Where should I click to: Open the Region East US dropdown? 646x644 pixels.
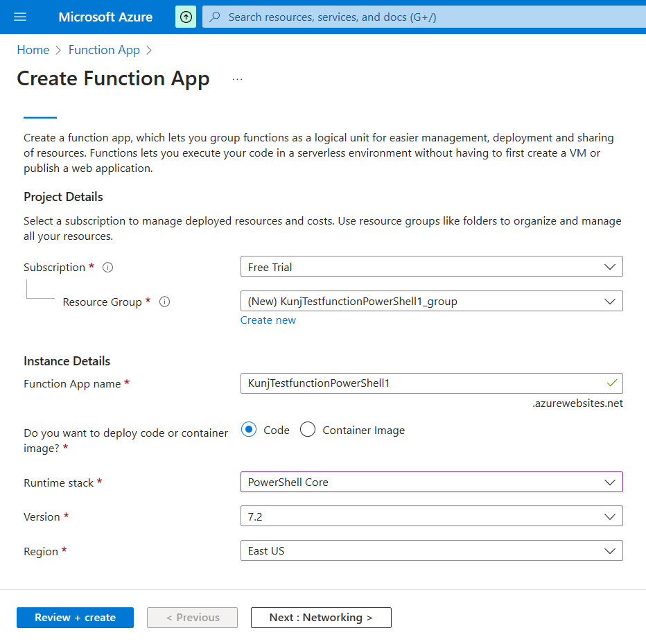[x=430, y=551]
